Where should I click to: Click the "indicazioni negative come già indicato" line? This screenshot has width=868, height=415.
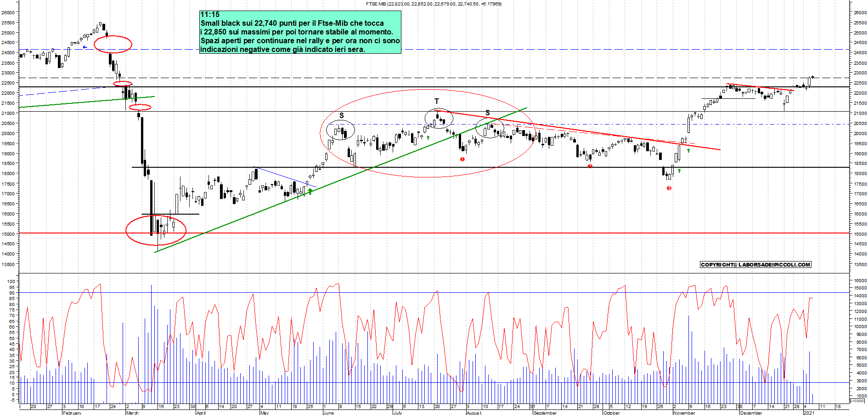tap(282, 50)
